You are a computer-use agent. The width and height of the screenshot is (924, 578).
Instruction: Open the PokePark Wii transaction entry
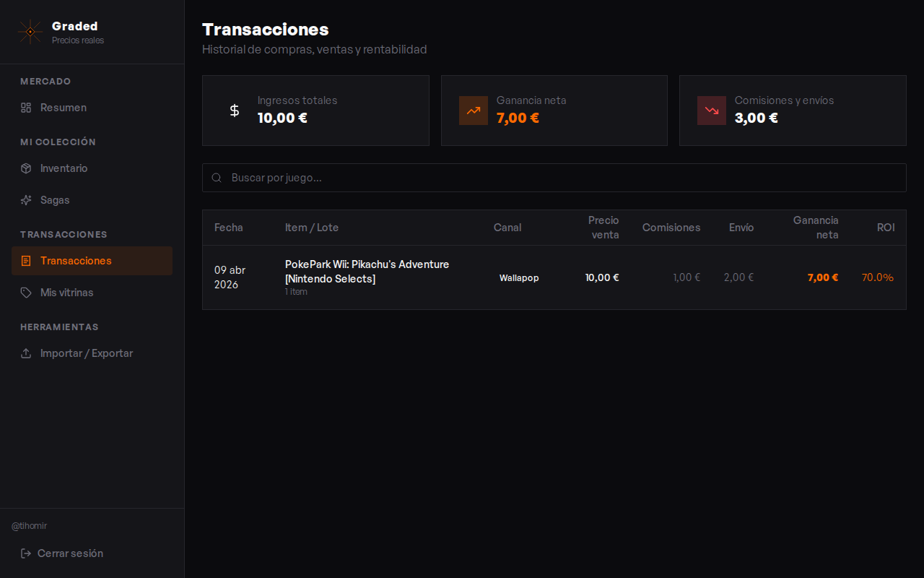[x=367, y=272]
